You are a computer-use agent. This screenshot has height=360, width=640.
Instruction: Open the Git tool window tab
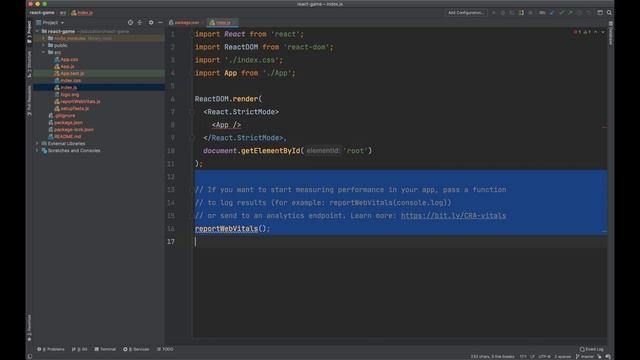[80, 349]
